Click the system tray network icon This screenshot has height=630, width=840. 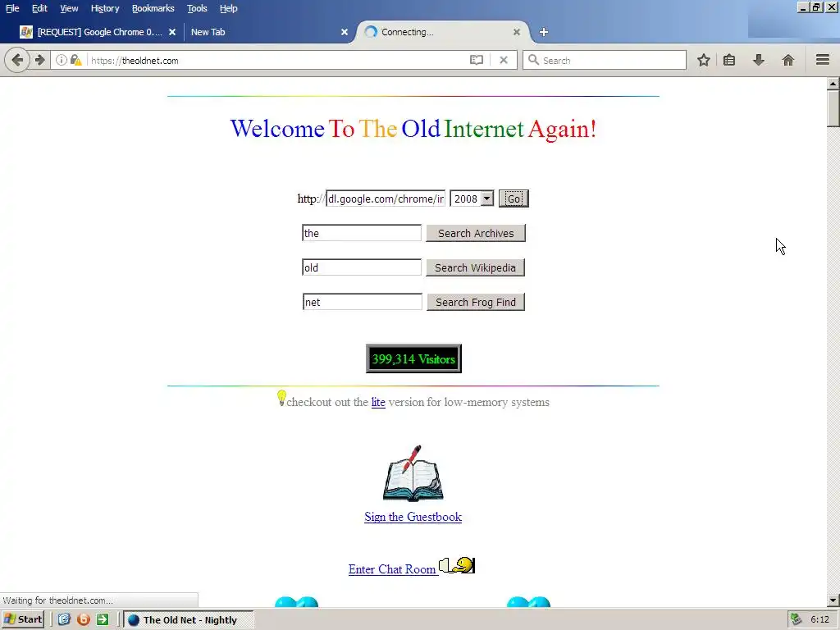pyautogui.click(x=796, y=620)
